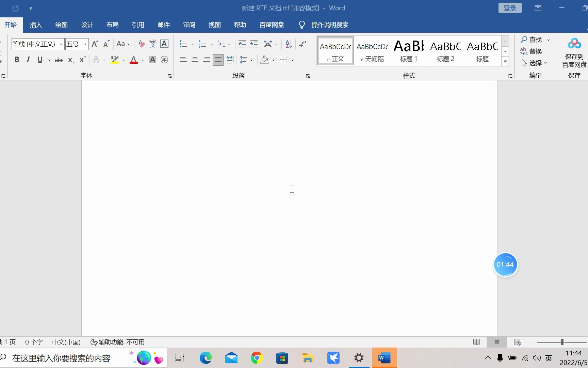This screenshot has height=368, width=588.
Task: Sort paragraphs with the A-Z sort icon
Action: 289,44
